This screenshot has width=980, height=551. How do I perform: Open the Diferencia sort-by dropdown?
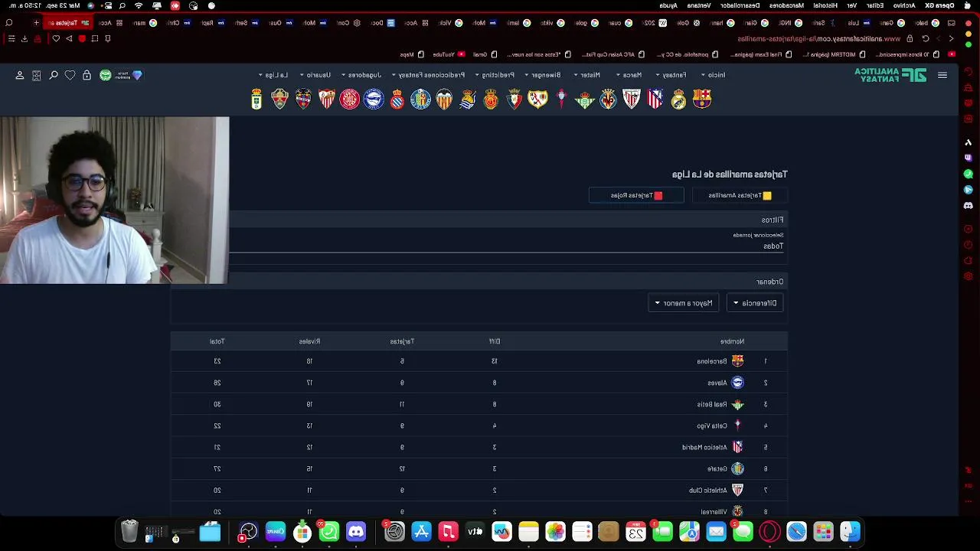pyautogui.click(x=755, y=303)
